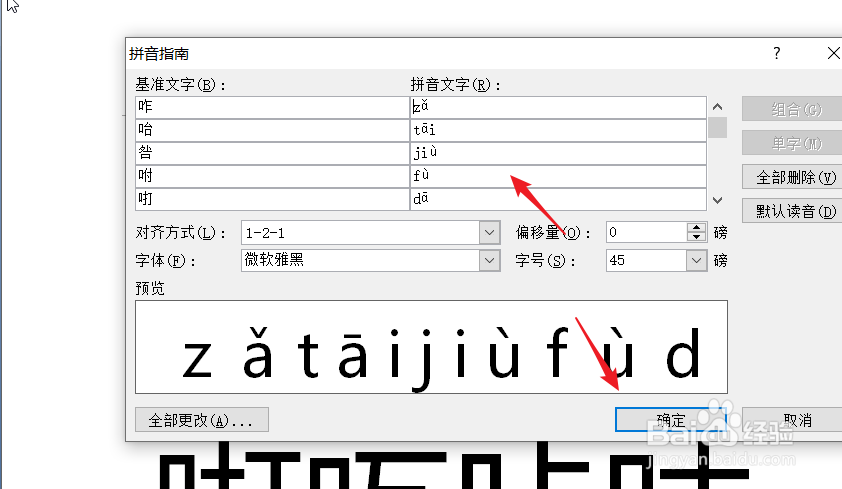Decrease the 偏移量 offset with down arrow
The height and width of the screenshot is (489, 842).
click(x=696, y=237)
